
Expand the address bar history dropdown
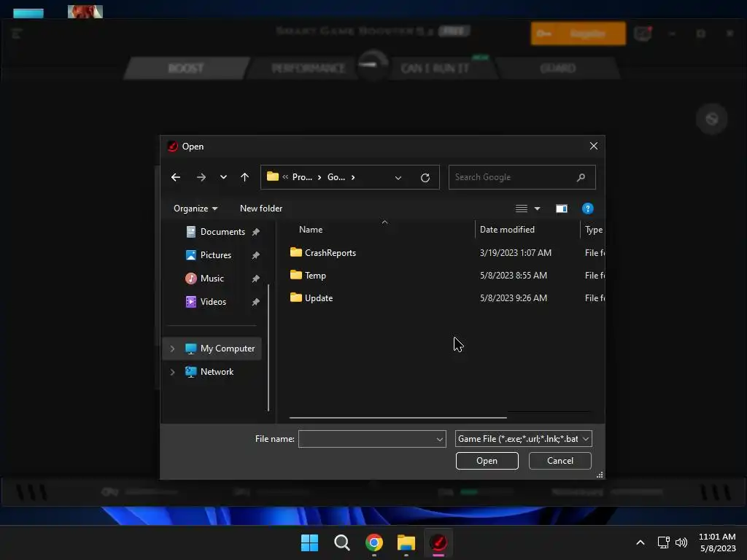tap(398, 178)
